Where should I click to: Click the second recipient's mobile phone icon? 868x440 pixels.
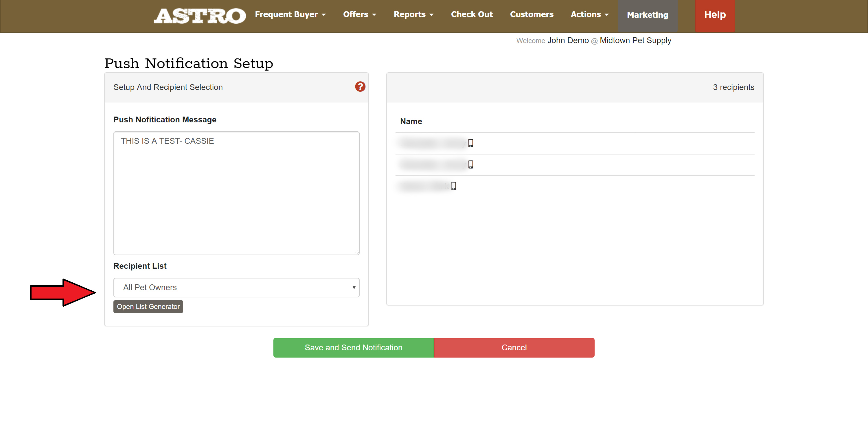pos(470,164)
